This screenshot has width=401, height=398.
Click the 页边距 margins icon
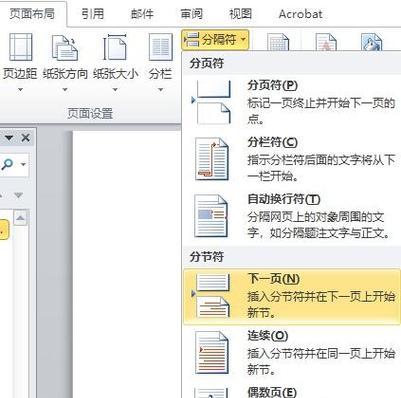pos(20,47)
